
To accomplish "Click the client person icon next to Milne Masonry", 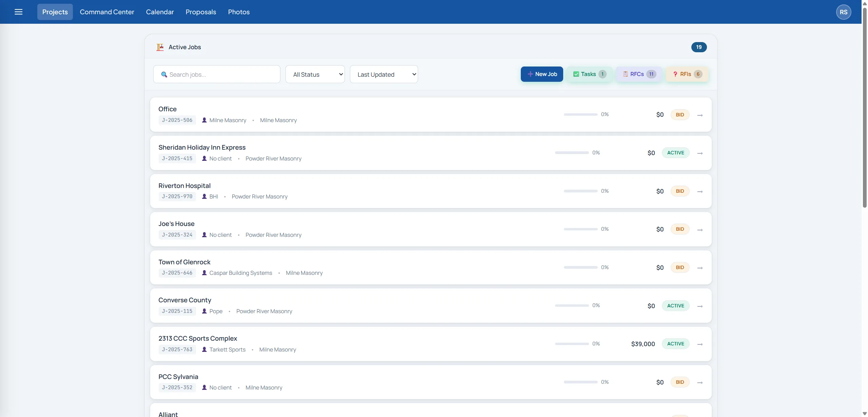I will (x=204, y=120).
